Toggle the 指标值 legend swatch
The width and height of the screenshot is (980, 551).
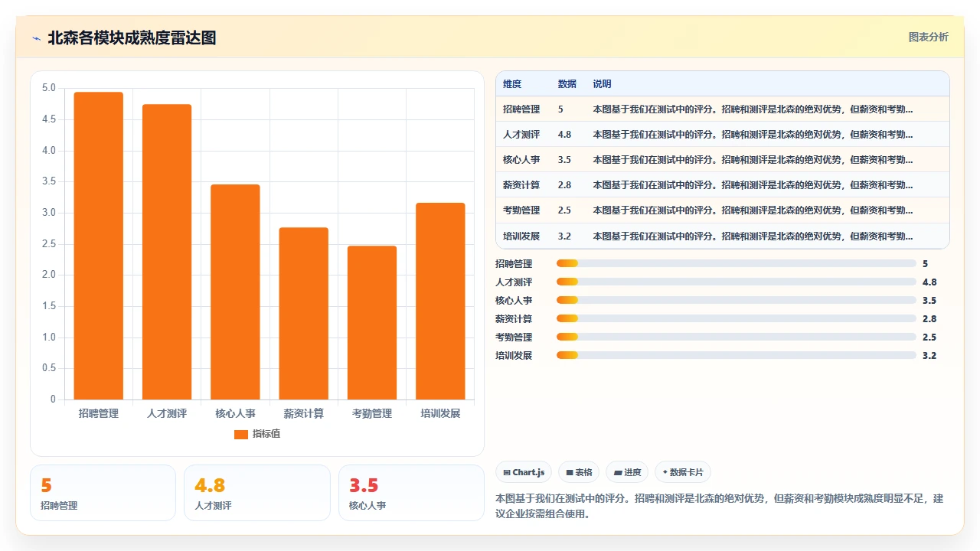tap(240, 434)
